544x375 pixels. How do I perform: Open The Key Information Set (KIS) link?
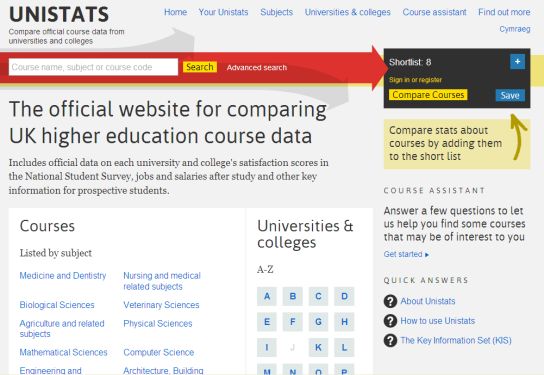(456, 340)
